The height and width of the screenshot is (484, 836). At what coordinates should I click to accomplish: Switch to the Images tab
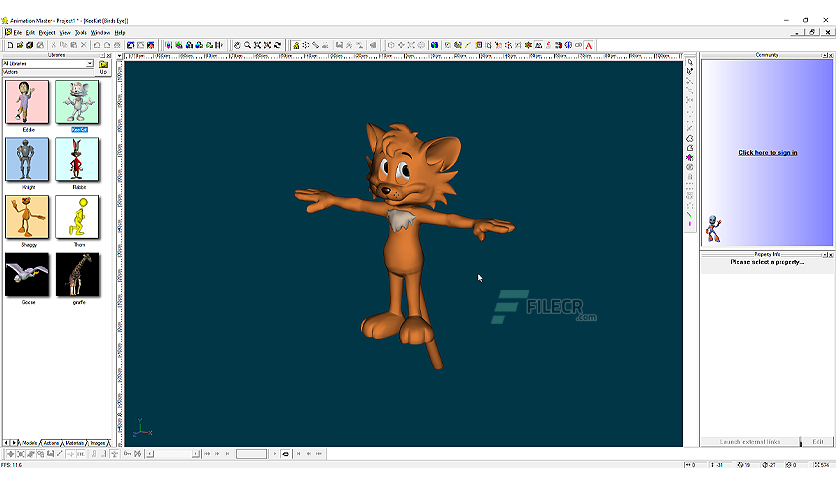pyautogui.click(x=98, y=443)
